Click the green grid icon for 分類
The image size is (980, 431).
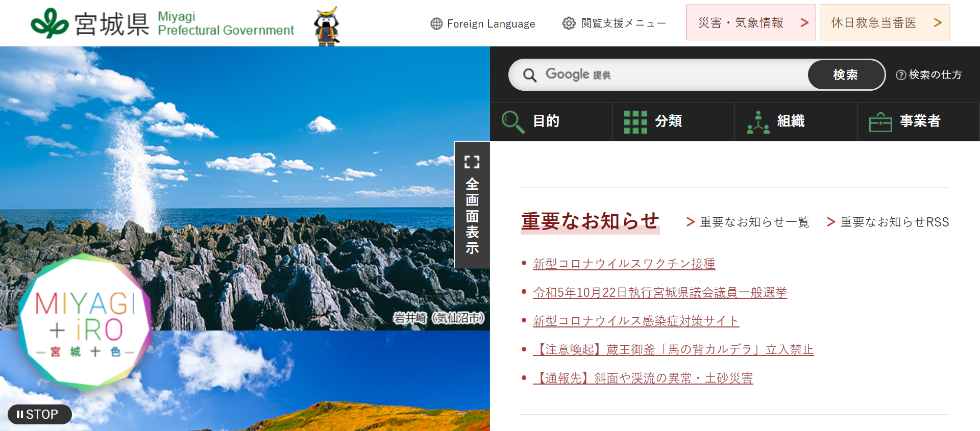point(635,122)
